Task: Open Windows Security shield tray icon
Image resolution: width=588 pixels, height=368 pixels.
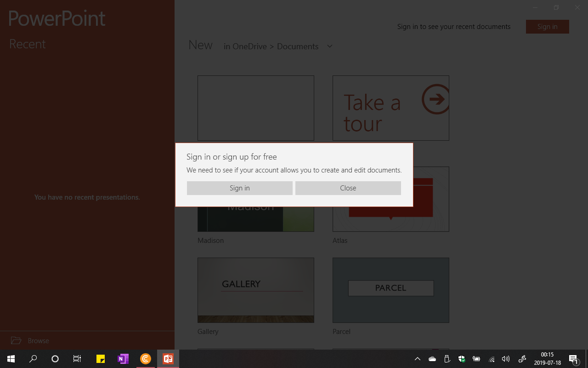Action: pyautogui.click(x=462, y=359)
